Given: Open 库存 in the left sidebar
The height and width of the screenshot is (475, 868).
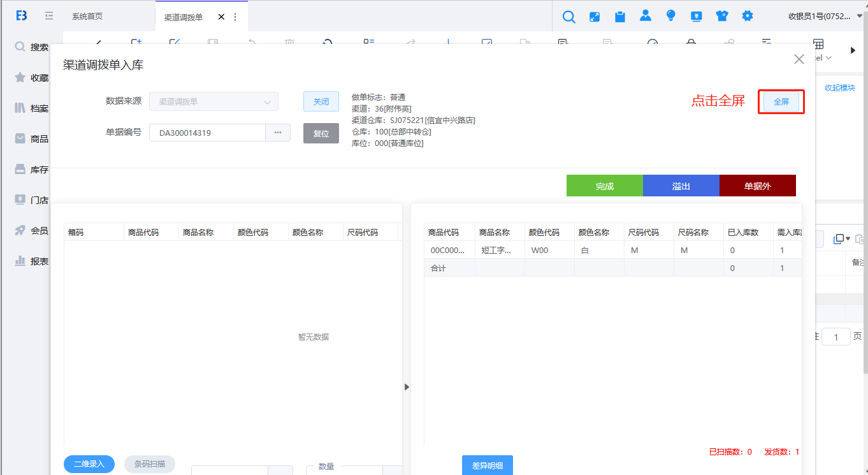Looking at the screenshot, I should pyautogui.click(x=31, y=170).
